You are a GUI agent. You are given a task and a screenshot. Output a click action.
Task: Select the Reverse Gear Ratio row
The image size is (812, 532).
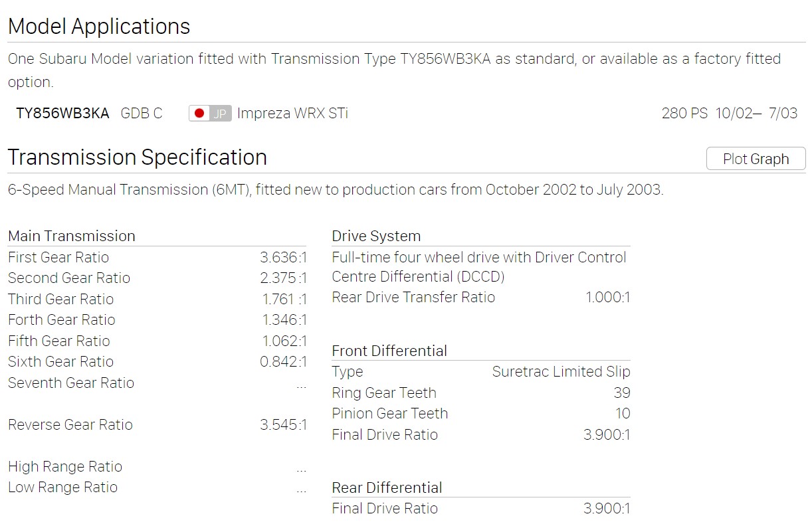(x=157, y=424)
